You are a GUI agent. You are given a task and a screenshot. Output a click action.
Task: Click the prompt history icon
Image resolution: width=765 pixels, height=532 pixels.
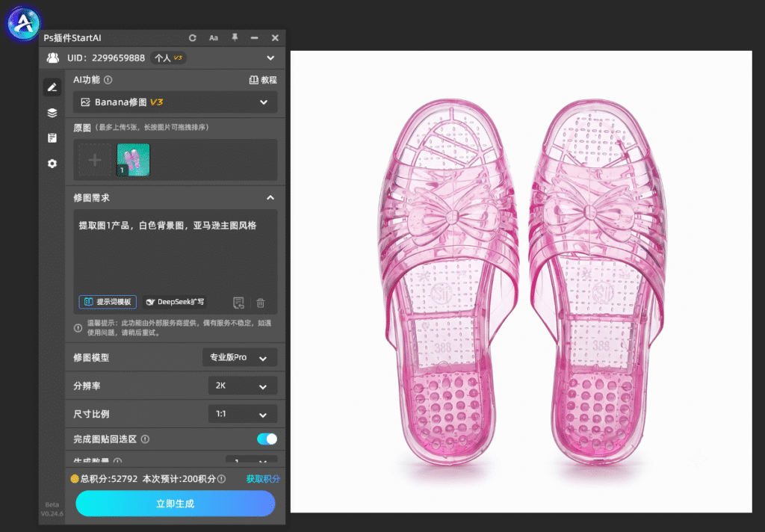pos(238,303)
